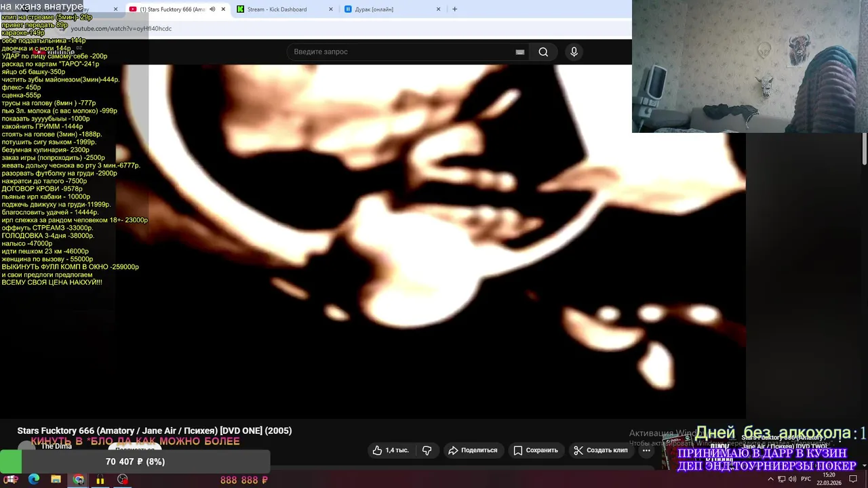868x488 pixels.
Task: Close the Stars Fucktory YouTube tab
Action: click(x=223, y=9)
